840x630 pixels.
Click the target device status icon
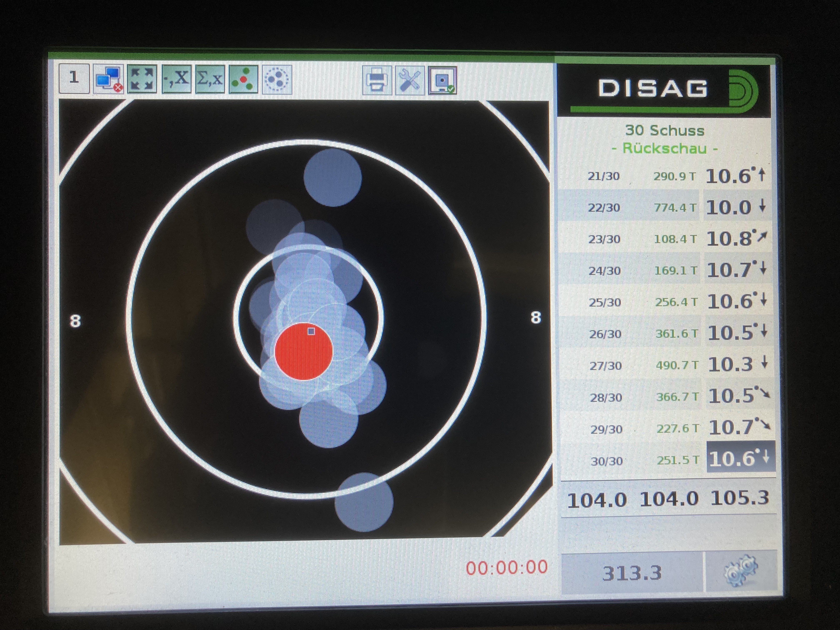442,80
